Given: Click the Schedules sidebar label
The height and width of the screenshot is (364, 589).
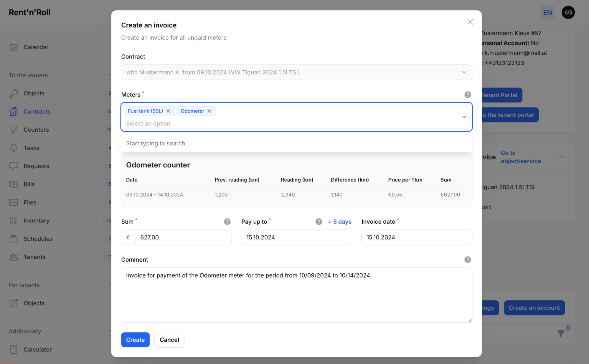Looking at the screenshot, I should pyautogui.click(x=38, y=239).
